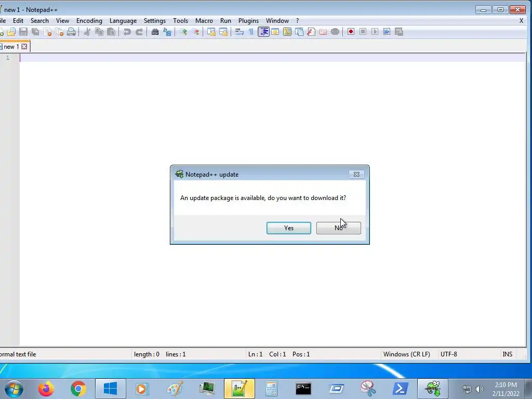The height and width of the screenshot is (399, 532).
Task: Open the Window menu
Action: 277,21
